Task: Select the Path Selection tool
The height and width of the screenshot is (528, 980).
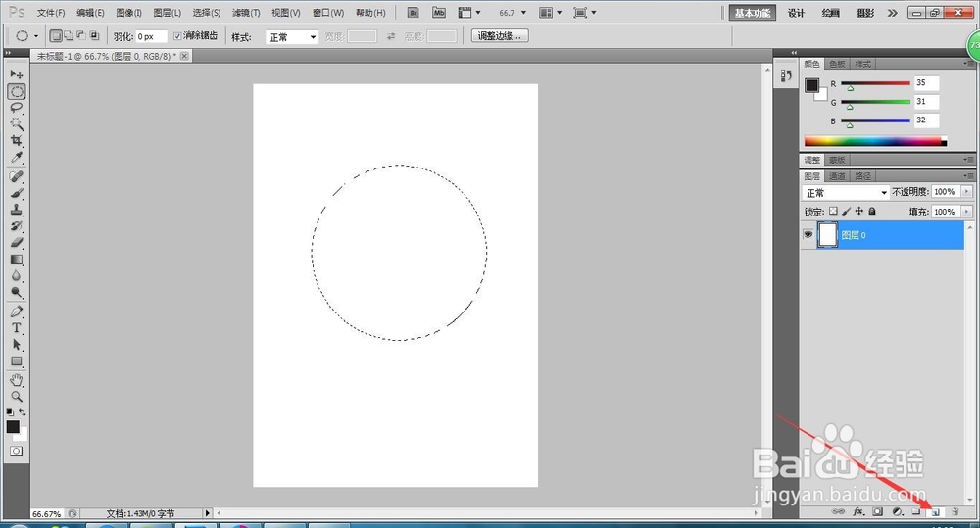Action: click(17, 344)
